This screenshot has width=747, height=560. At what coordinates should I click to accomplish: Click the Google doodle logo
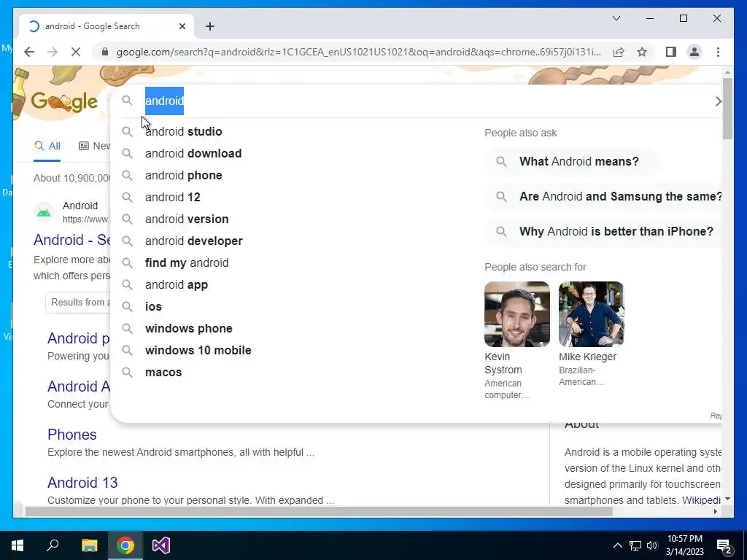pos(64,101)
